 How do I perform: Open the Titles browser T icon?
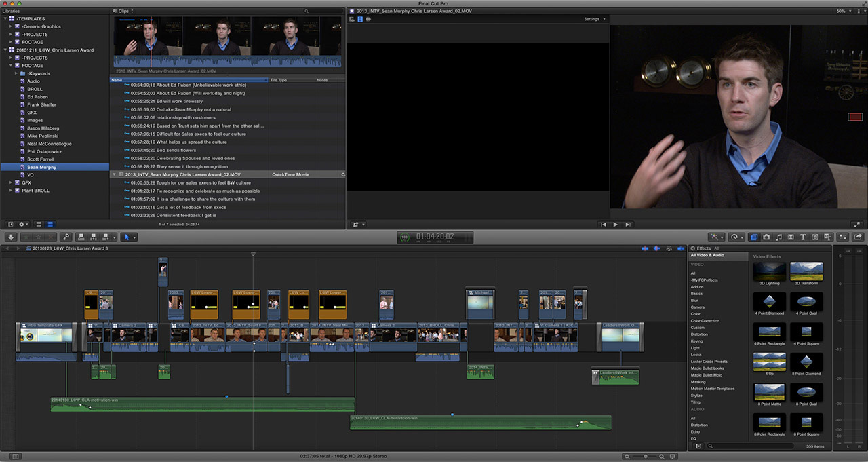pos(803,237)
